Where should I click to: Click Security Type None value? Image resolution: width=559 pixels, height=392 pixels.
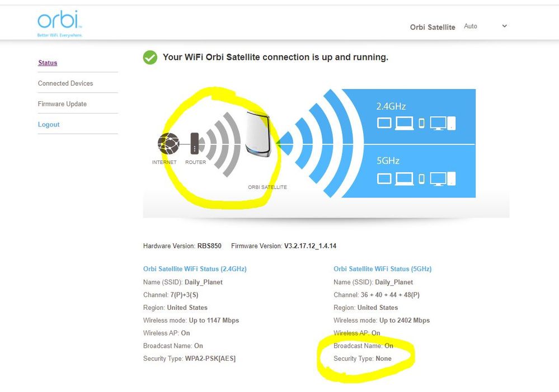pos(384,358)
